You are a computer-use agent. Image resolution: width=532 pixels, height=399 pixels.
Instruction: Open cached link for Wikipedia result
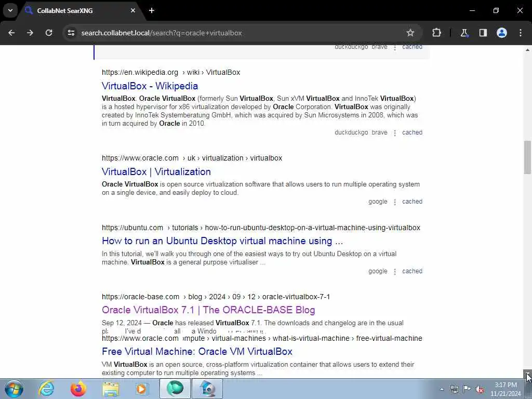pos(412,132)
